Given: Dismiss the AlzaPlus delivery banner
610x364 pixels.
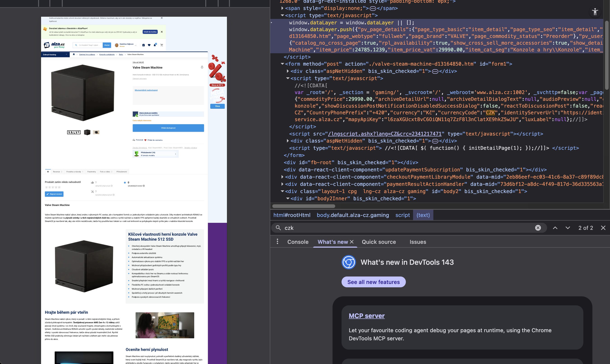Looking at the screenshot, I should pyautogui.click(x=162, y=32).
